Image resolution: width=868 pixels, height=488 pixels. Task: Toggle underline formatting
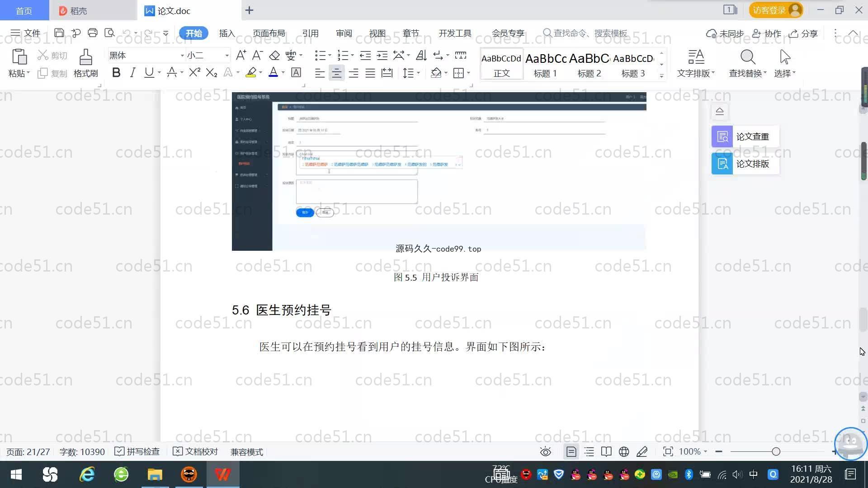click(149, 73)
